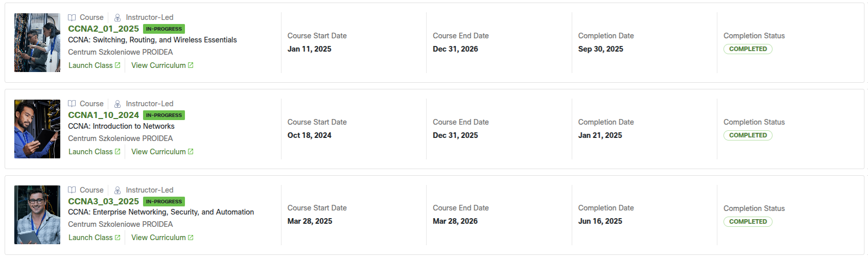Click the external link icon beside CCNA2 View Curriculum
Viewport: 868px width, 259px height.
tap(191, 65)
